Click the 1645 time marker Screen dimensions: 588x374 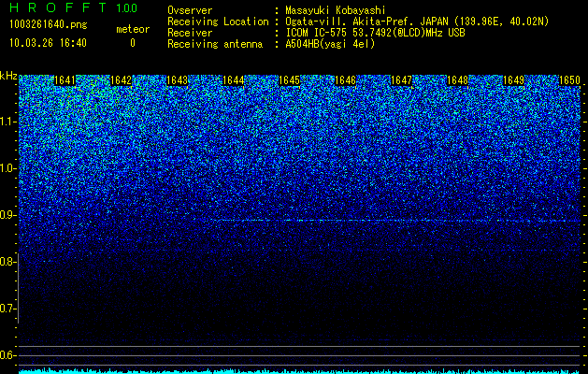point(290,80)
